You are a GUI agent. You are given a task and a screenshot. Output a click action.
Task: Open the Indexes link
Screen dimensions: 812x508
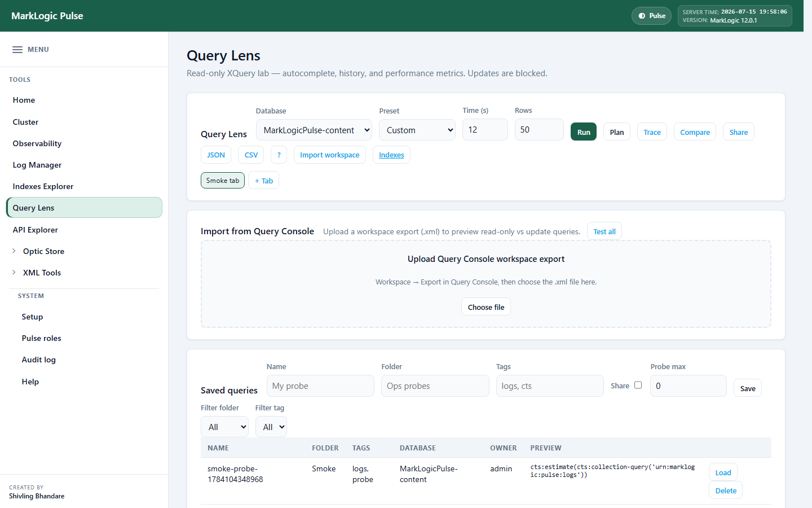pyautogui.click(x=391, y=155)
